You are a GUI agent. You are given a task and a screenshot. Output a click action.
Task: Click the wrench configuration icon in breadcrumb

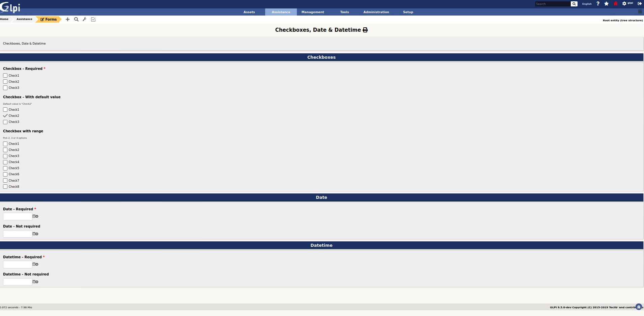(84, 19)
